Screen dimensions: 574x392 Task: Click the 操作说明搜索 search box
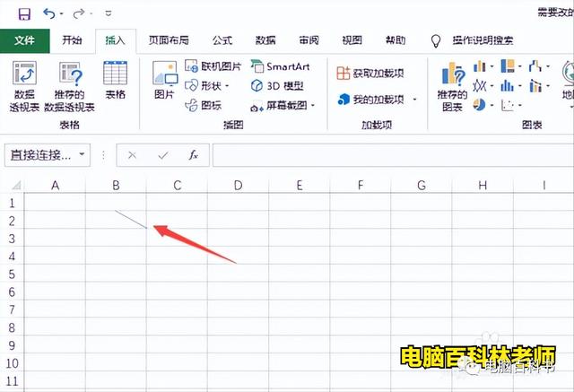[483, 40]
